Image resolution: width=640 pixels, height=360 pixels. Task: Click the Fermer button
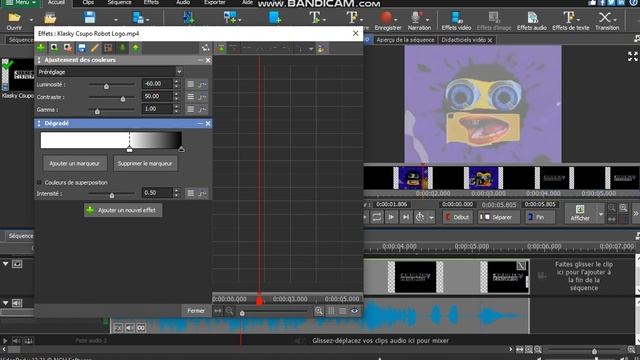[196, 311]
